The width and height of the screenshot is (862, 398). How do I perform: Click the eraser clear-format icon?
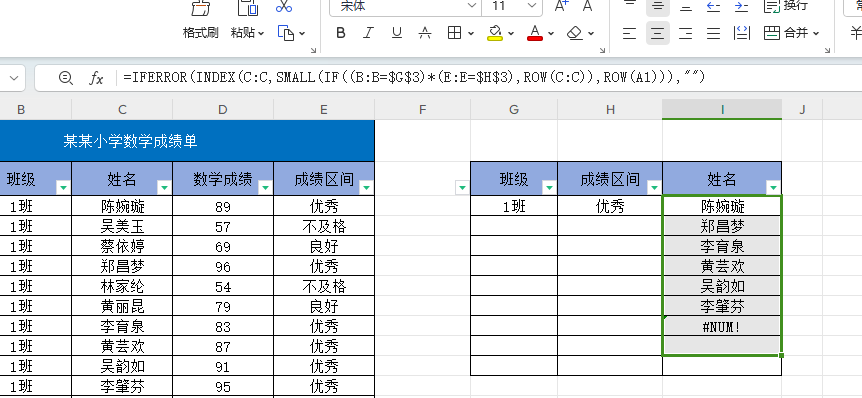574,34
